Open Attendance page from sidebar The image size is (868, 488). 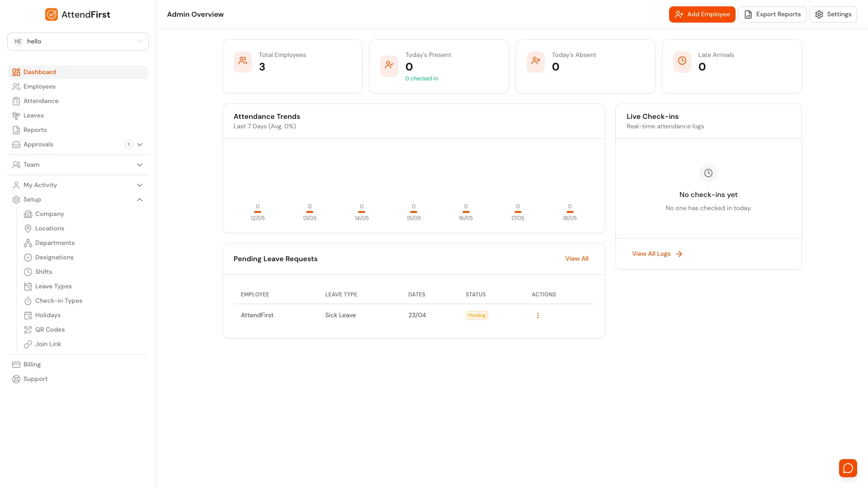coord(78,101)
